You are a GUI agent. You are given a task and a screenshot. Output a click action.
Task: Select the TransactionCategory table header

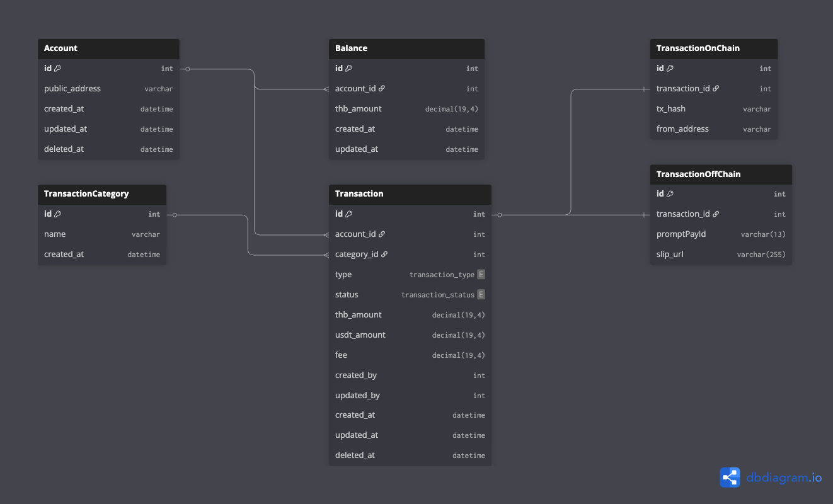coord(86,194)
